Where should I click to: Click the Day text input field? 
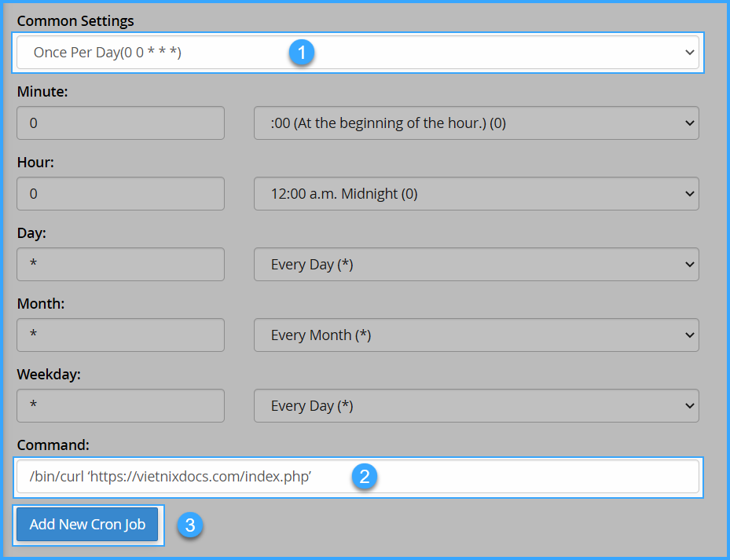(120, 265)
